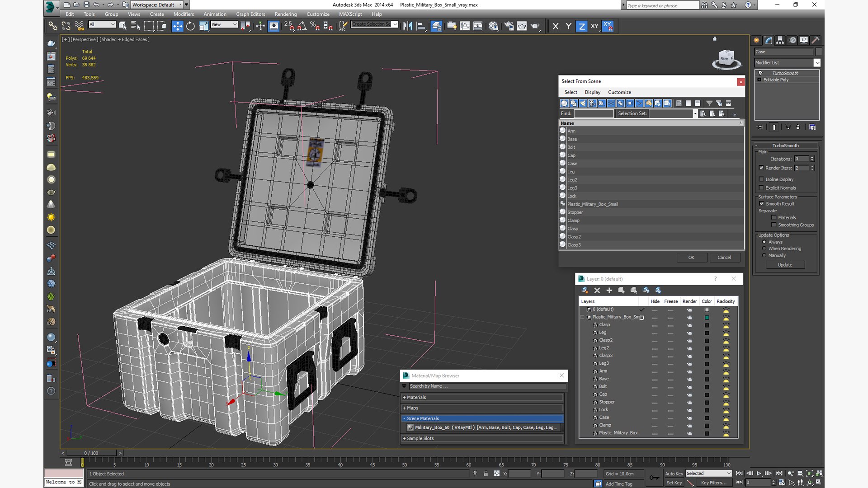This screenshot has width=868, height=488.
Task: Click the TurboSmooth Update button
Action: (785, 265)
